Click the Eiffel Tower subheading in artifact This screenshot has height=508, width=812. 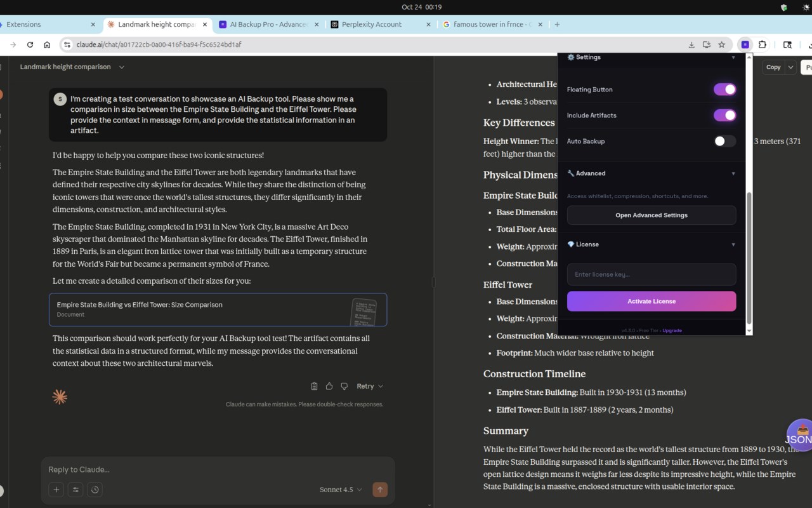click(507, 284)
